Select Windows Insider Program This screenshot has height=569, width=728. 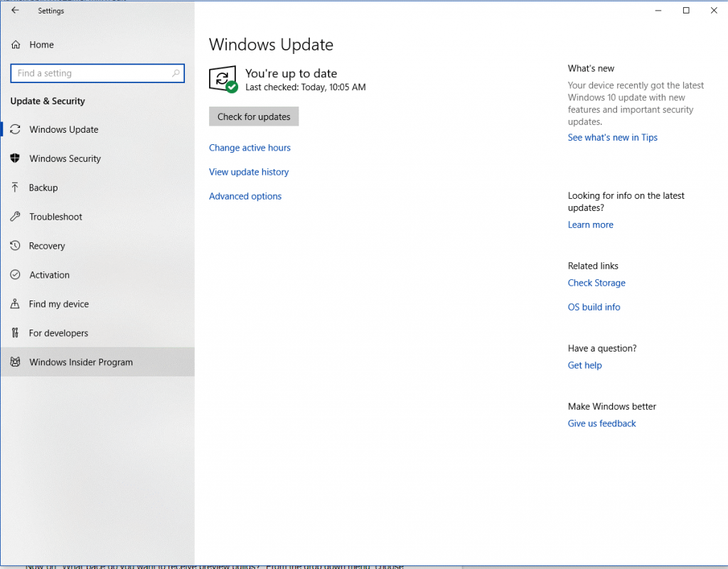[x=97, y=362]
